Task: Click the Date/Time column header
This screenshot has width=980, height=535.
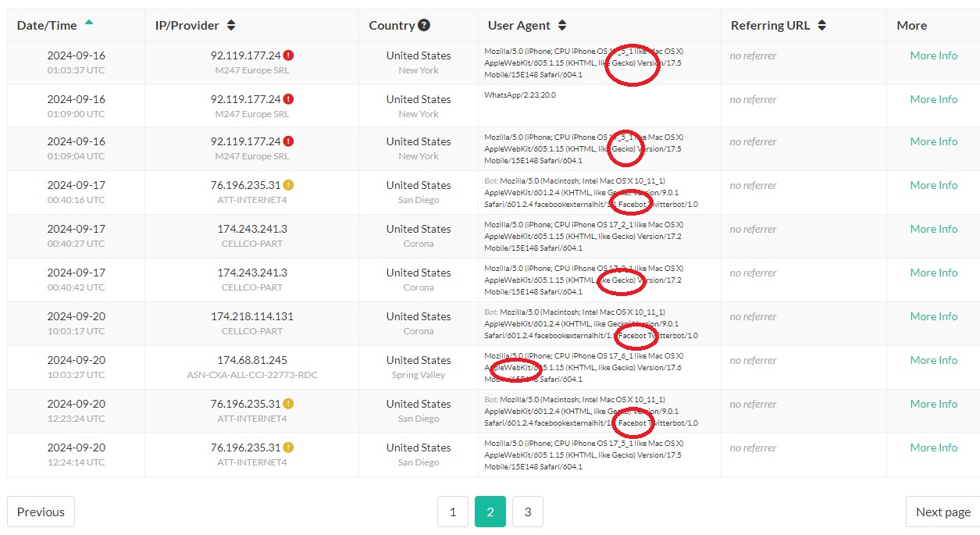Action: (x=47, y=24)
